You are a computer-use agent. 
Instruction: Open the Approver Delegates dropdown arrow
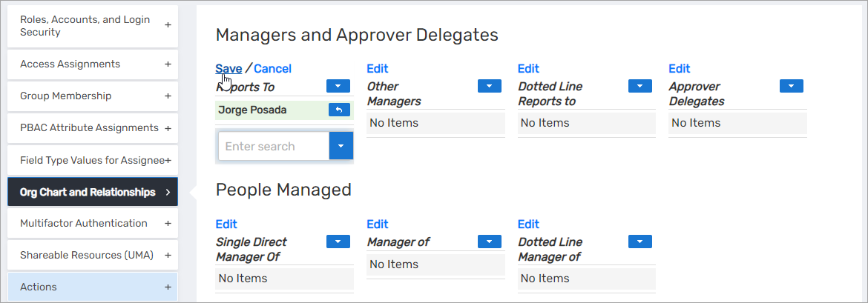click(x=792, y=86)
